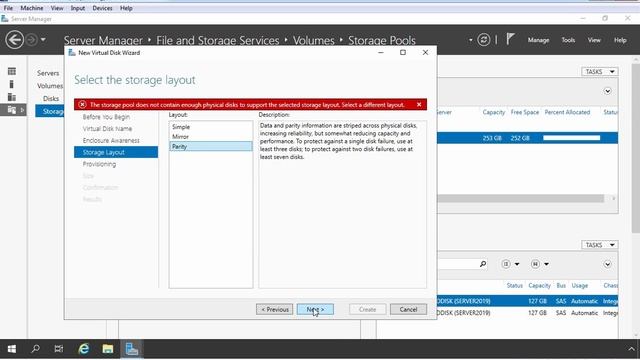Click the Server Manager back arrow
The height and width of the screenshot is (360, 640).
click(15, 40)
